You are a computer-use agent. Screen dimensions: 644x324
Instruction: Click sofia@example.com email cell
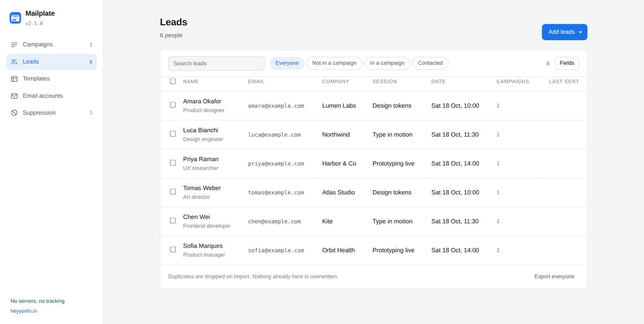276,250
